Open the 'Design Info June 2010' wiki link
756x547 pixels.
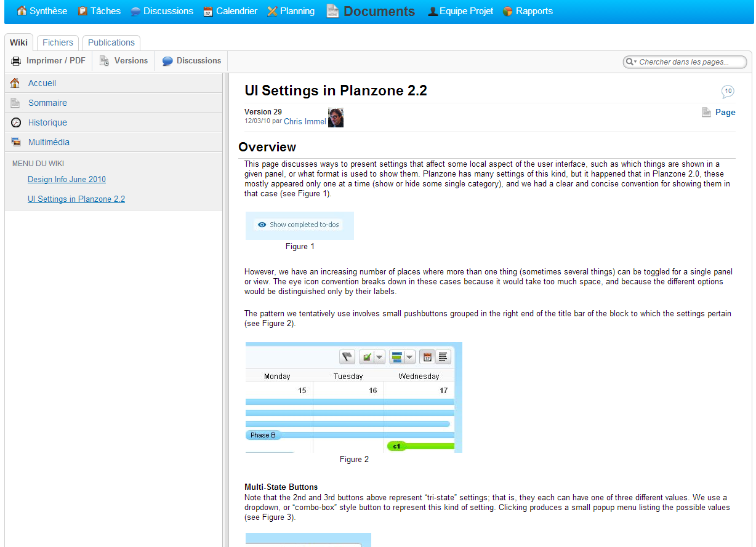coord(66,180)
